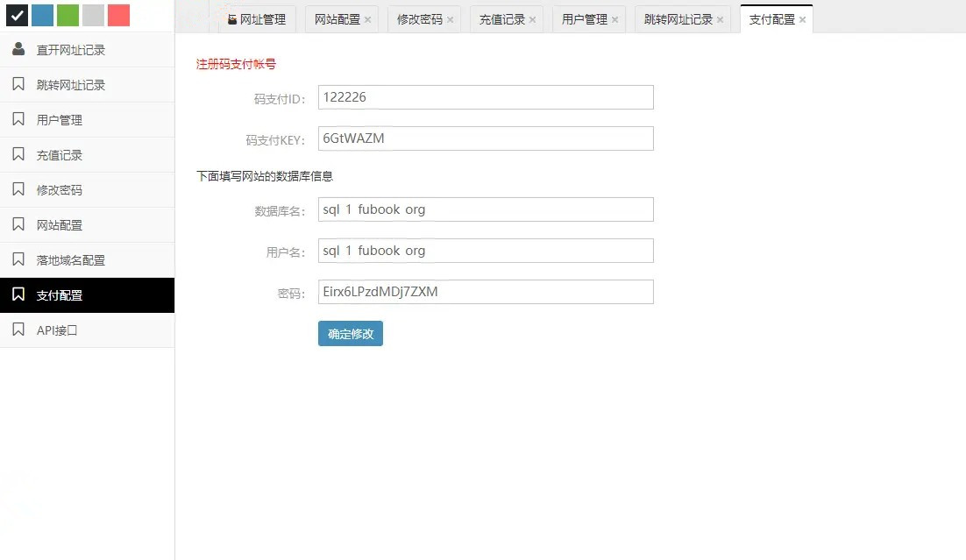This screenshot has width=966, height=560.
Task: Select the green theme color swatch
Action: pyautogui.click(x=67, y=15)
